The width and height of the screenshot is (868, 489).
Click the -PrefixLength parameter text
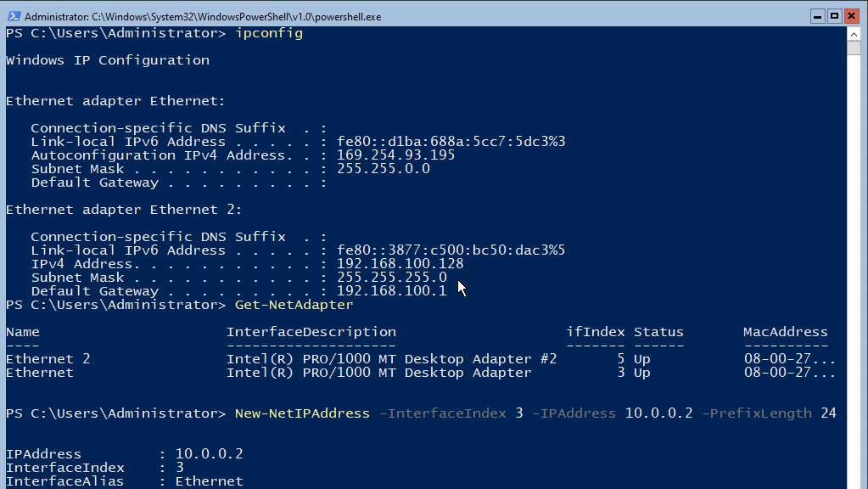click(757, 413)
